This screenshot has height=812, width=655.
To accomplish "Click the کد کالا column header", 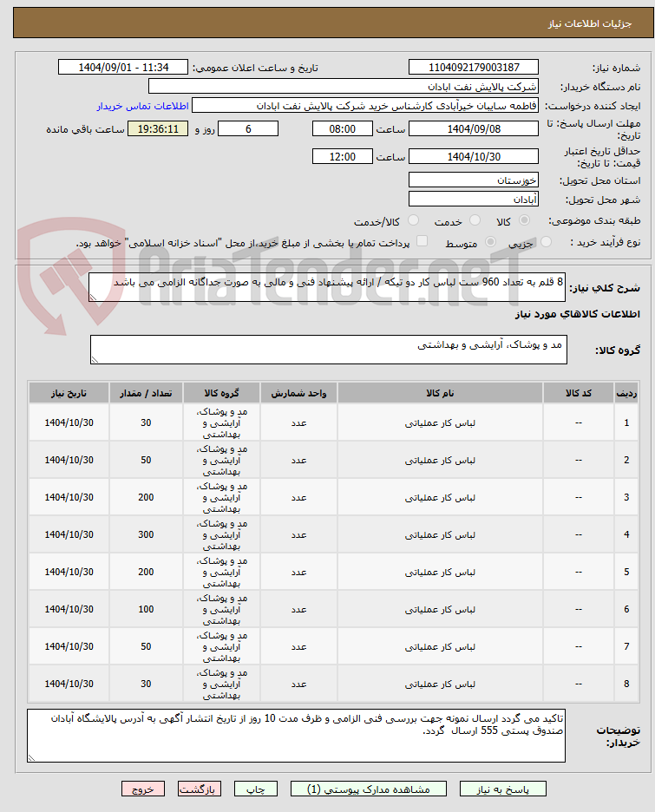I will pyautogui.click(x=579, y=393).
